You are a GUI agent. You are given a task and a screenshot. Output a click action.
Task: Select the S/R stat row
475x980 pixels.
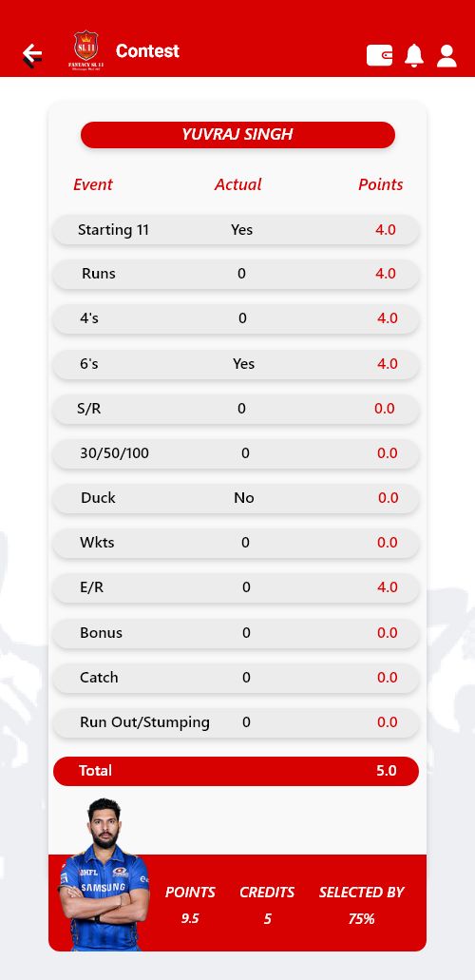pyautogui.click(x=236, y=409)
